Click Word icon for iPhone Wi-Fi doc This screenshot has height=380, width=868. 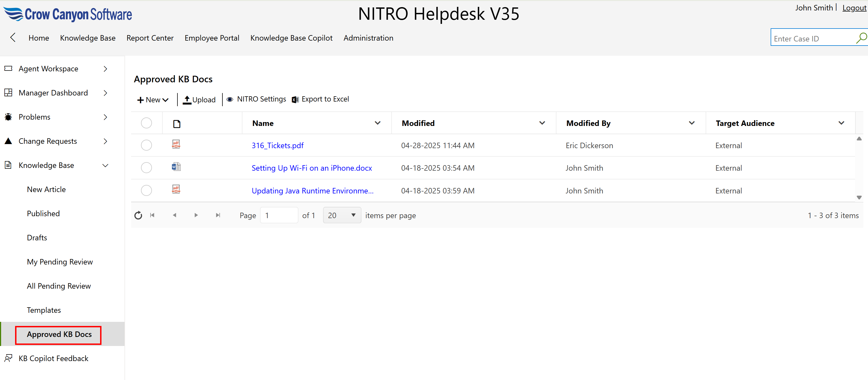tap(176, 167)
